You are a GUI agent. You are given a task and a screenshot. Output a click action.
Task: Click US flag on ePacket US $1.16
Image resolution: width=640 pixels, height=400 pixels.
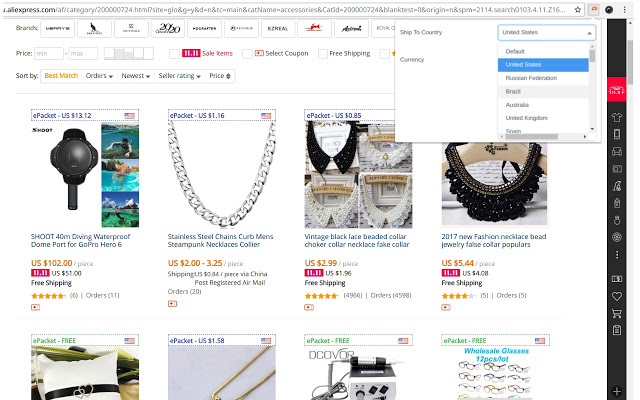[x=266, y=116]
